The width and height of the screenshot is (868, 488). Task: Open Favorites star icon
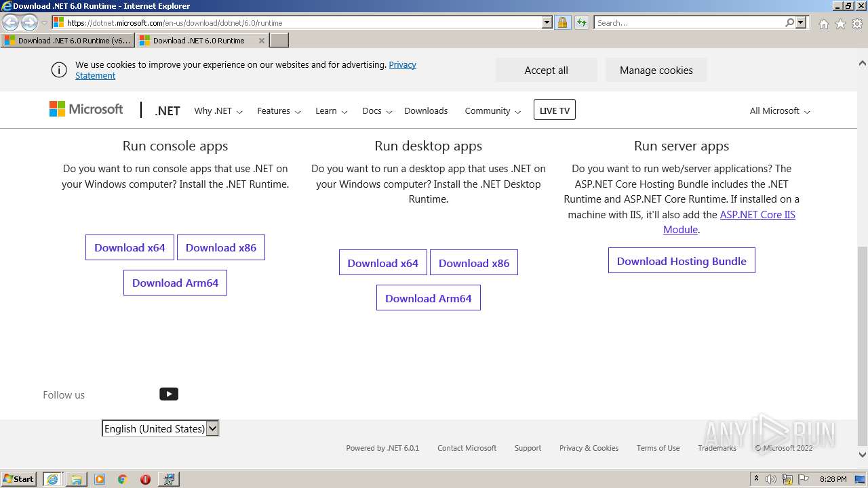point(840,24)
